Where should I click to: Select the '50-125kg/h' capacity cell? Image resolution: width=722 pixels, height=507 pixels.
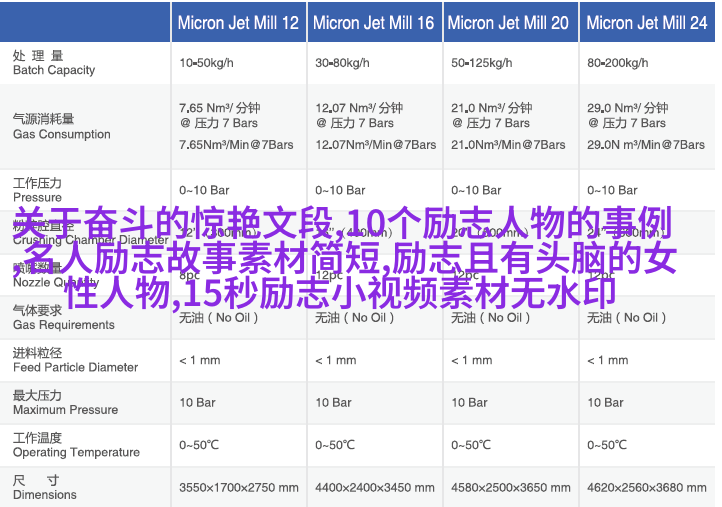click(482, 63)
